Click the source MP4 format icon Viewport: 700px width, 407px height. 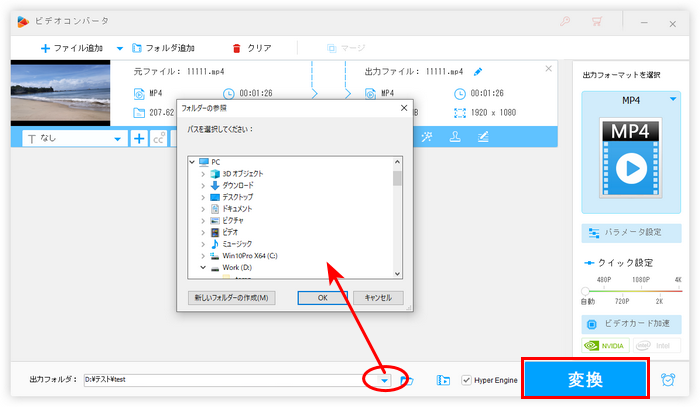click(139, 94)
